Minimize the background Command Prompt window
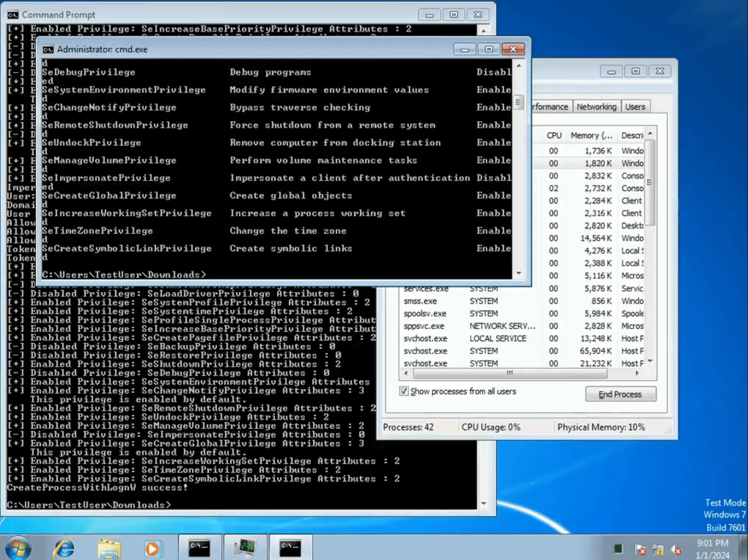Screen dimensions: 748x560 click(429, 15)
